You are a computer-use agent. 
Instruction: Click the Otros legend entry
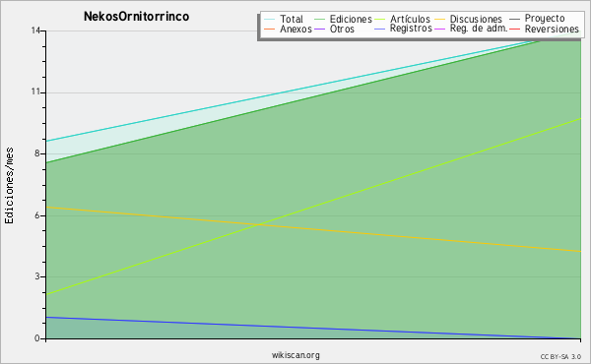tap(334, 29)
